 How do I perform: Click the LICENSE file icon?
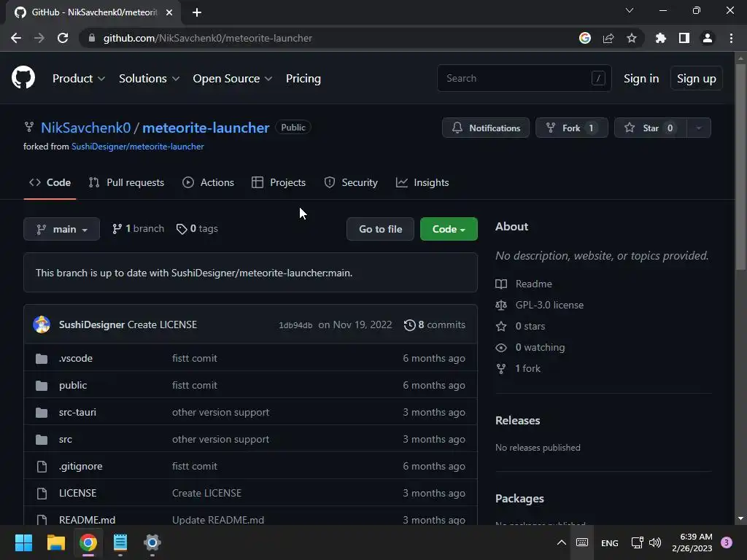pyautogui.click(x=42, y=494)
